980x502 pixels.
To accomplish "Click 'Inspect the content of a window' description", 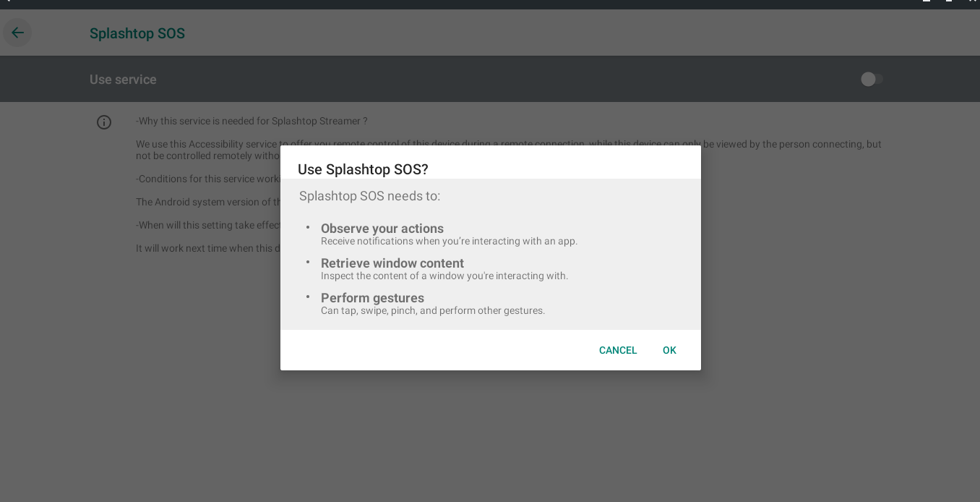I will pos(444,276).
